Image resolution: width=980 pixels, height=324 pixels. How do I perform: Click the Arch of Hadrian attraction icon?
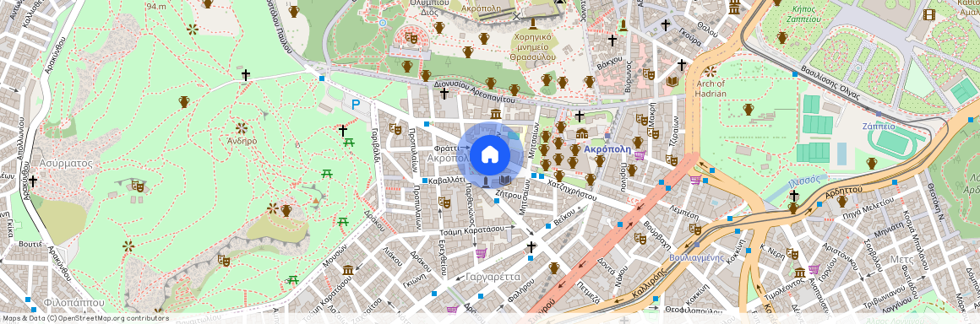[x=710, y=72]
